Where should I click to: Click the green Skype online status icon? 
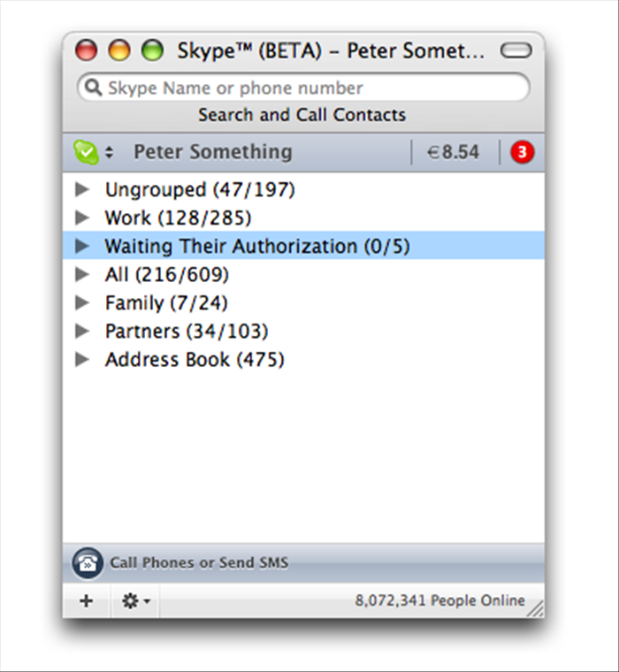(x=86, y=152)
